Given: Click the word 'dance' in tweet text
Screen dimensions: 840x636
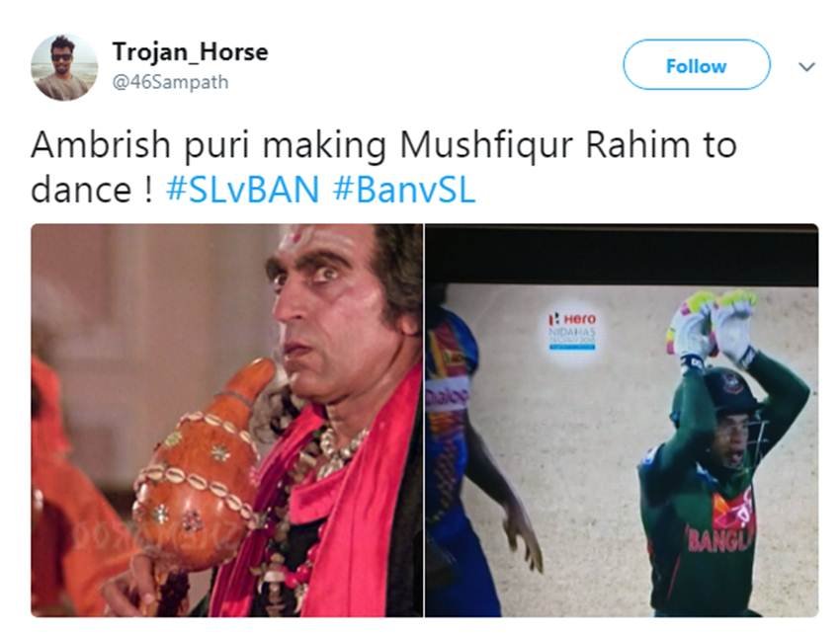Looking at the screenshot, I should coord(81,190).
